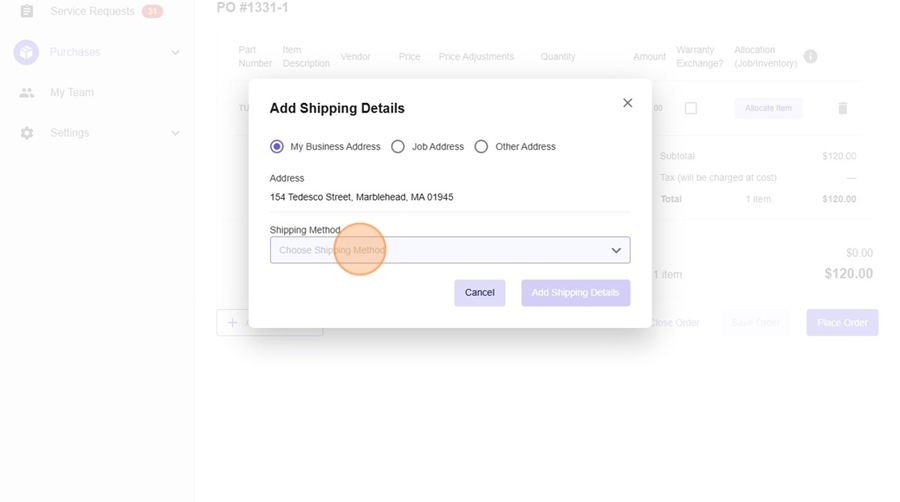This screenshot has width=900, height=502.
Task: Click the Purchases box icon
Action: pos(26,52)
